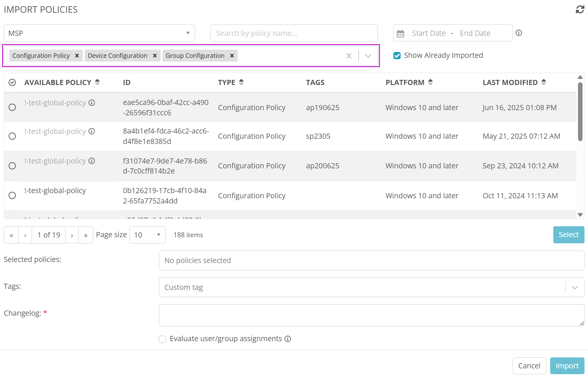The image size is (588, 378).
Task: Click the calendar icon in date range field
Action: coord(400,33)
